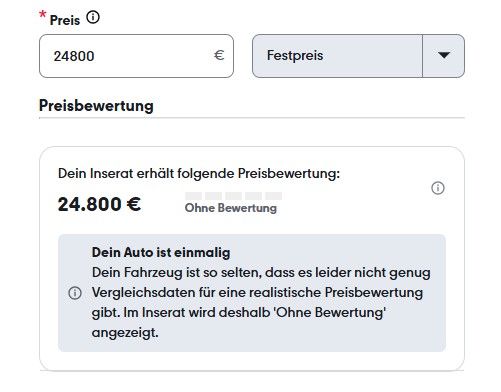Open the info icon next to Preis
The image size is (501, 392).
pos(93,17)
